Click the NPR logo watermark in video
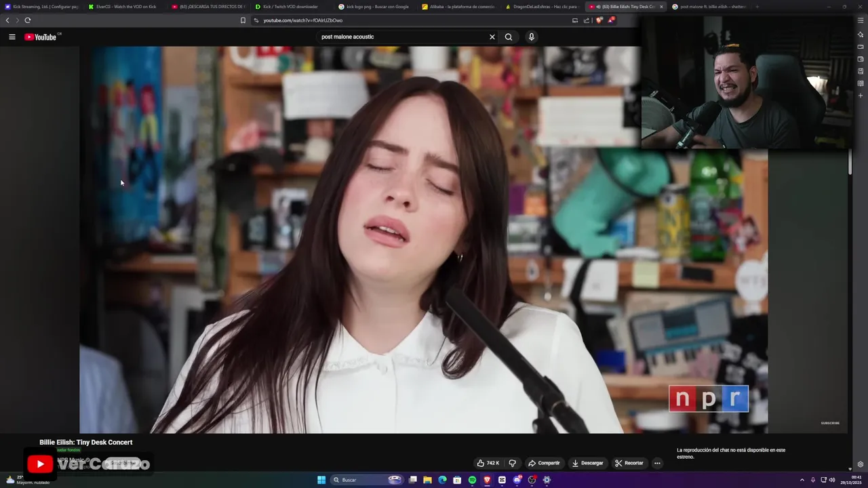The width and height of the screenshot is (868, 488). pyautogui.click(x=709, y=399)
